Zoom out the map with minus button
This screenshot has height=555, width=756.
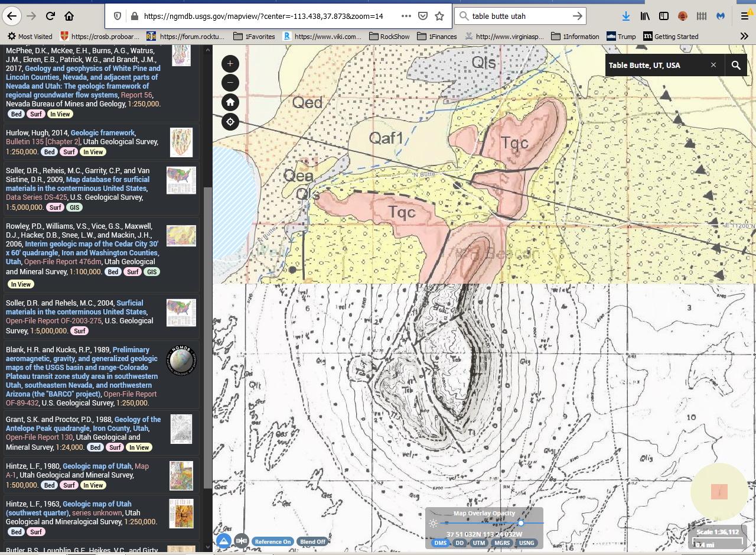pos(230,83)
